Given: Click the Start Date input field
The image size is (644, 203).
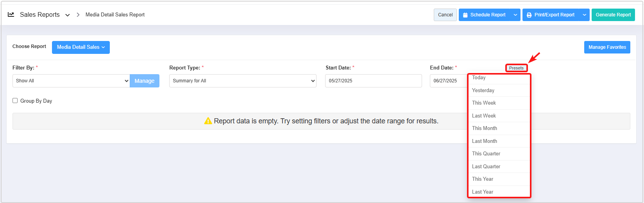Looking at the screenshot, I should (373, 81).
